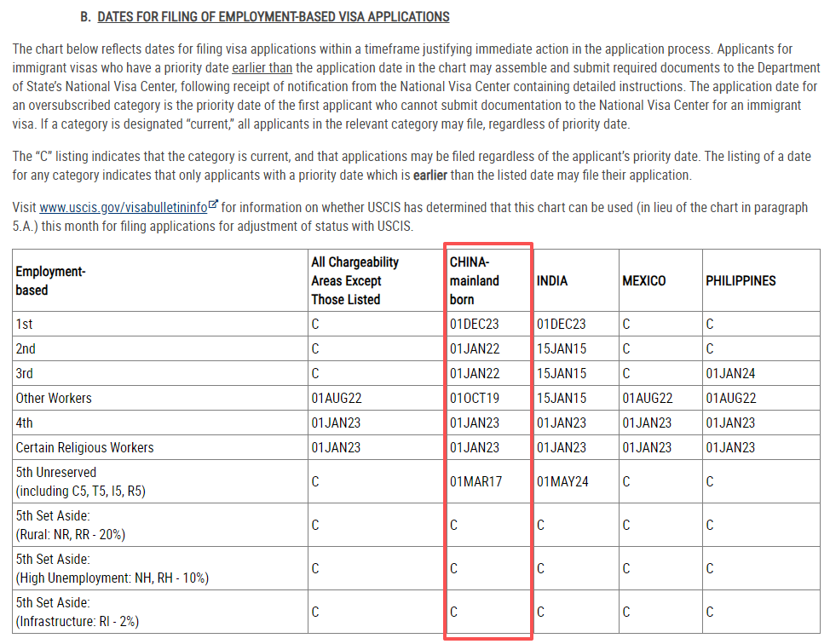Viewport: 830px width, 644px height.
Task: Open the www.uscis.gov/visabulletininfo link
Action: (x=124, y=208)
